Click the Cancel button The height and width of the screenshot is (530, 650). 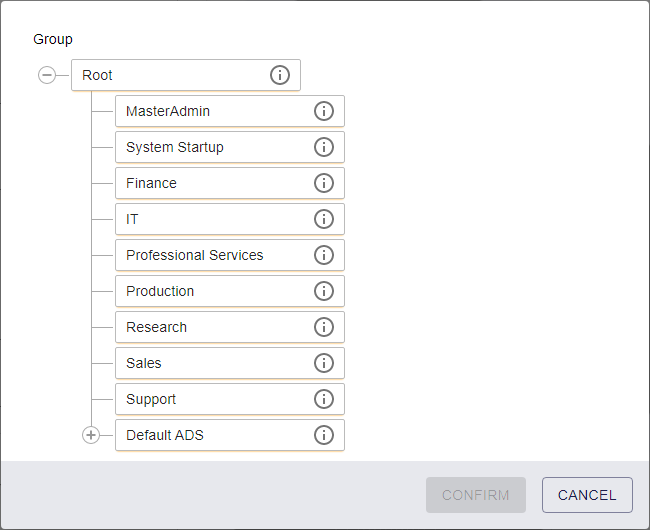587,495
